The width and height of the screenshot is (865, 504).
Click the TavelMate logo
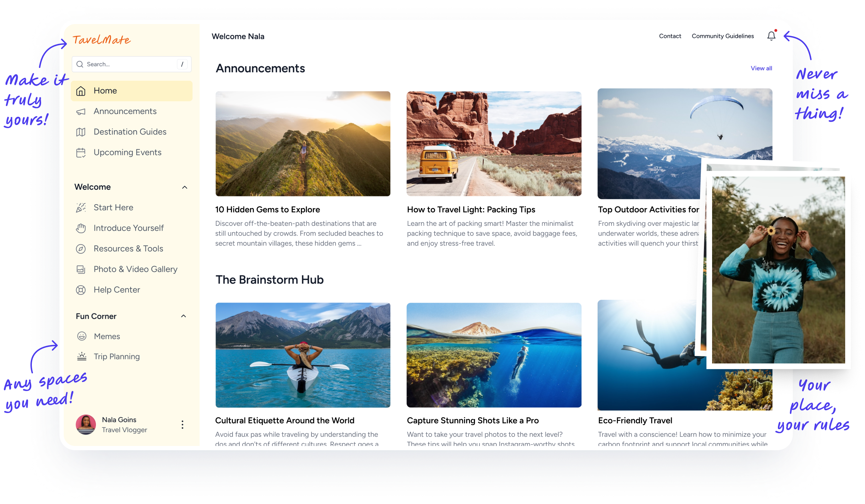(102, 40)
